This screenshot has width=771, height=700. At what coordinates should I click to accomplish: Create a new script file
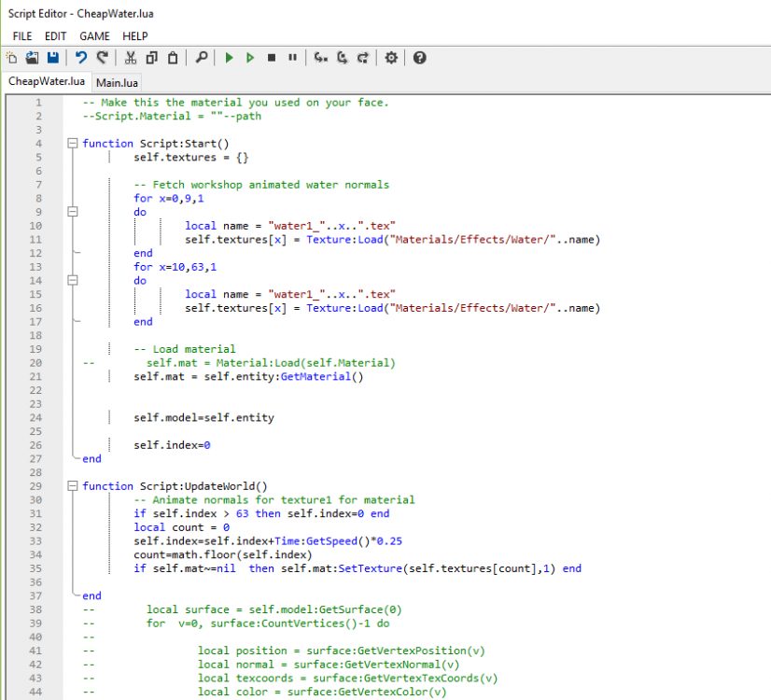(x=12, y=58)
